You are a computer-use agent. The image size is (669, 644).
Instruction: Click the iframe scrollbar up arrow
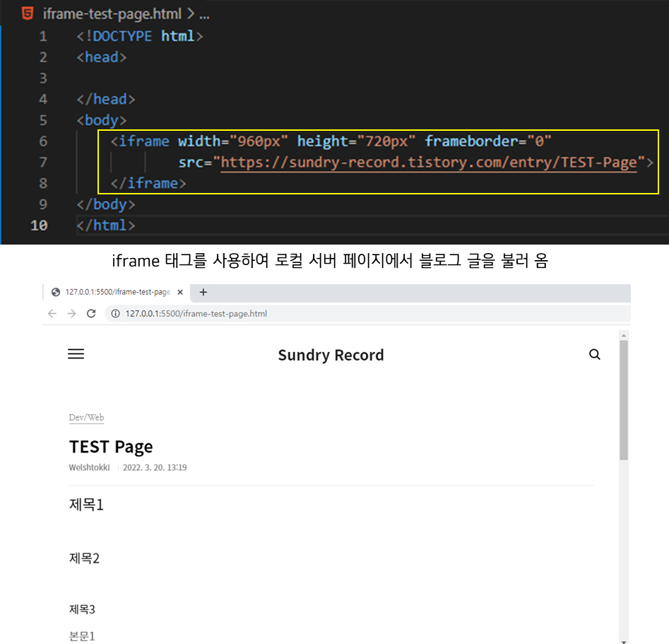(624, 336)
